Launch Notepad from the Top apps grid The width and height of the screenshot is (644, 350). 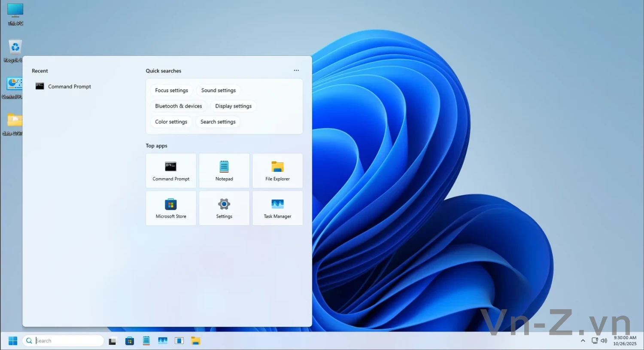pyautogui.click(x=224, y=170)
